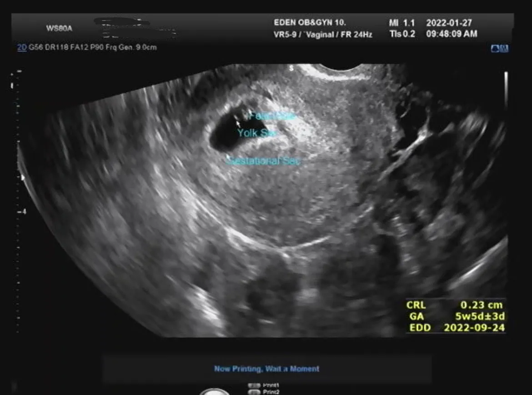Click the trackball icon at bottom
Screen dimensions: 532x395
[214, 392]
